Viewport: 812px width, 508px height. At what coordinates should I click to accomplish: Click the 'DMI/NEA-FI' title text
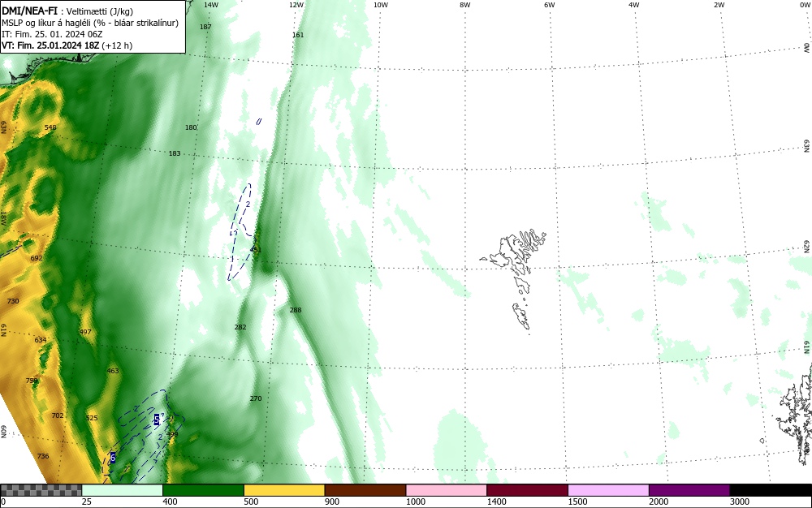tap(29, 11)
